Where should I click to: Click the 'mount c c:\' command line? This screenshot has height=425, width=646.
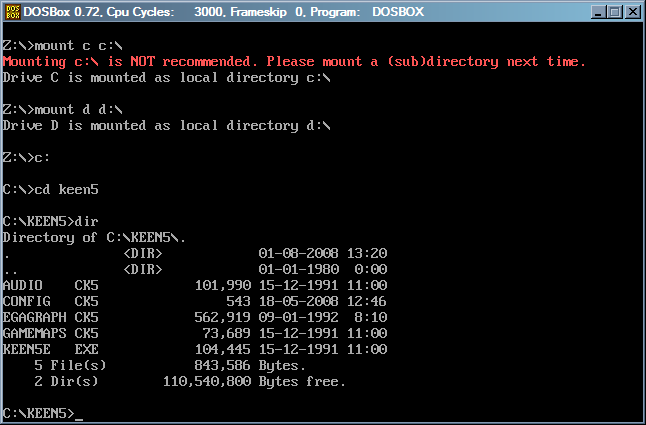(x=63, y=45)
